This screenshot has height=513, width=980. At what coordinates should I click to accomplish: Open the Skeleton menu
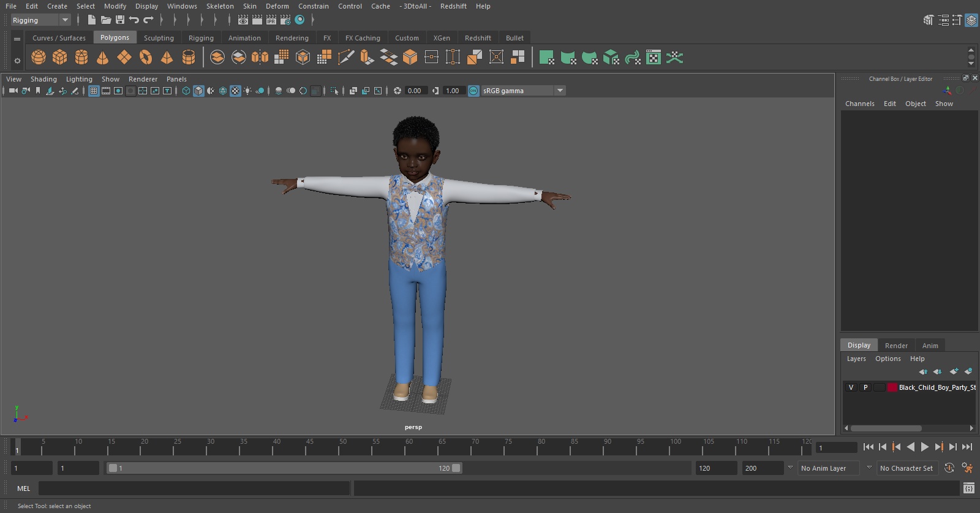click(220, 6)
